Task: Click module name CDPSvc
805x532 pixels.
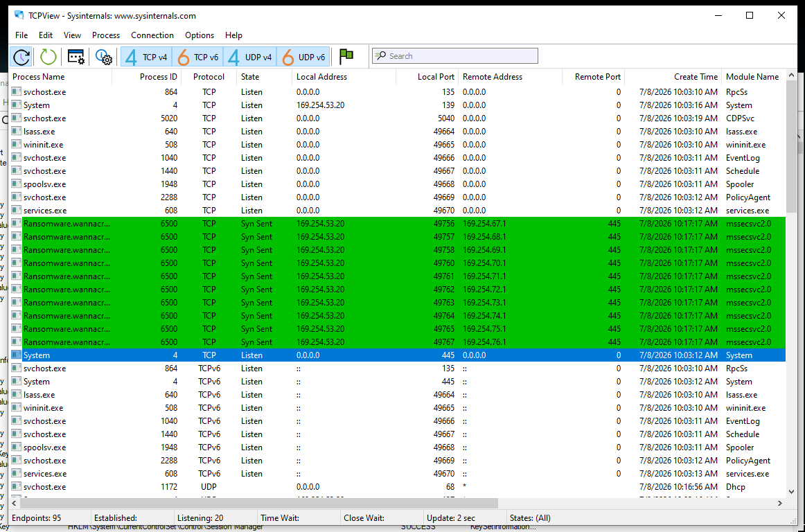Action: pyautogui.click(x=740, y=118)
